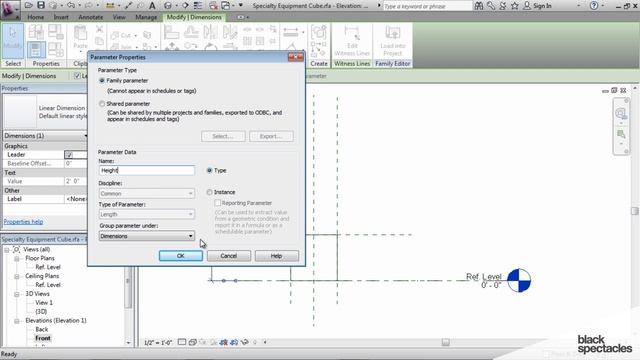Screen dimensions: 640x360
Task: Click the Help question mark icon
Action: [x=594, y=6]
